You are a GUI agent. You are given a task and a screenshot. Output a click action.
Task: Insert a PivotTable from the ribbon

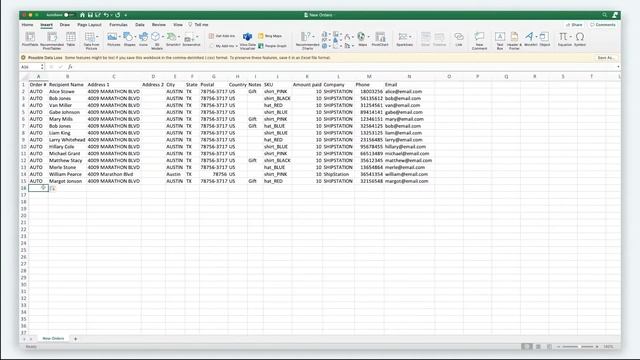[x=30, y=40]
